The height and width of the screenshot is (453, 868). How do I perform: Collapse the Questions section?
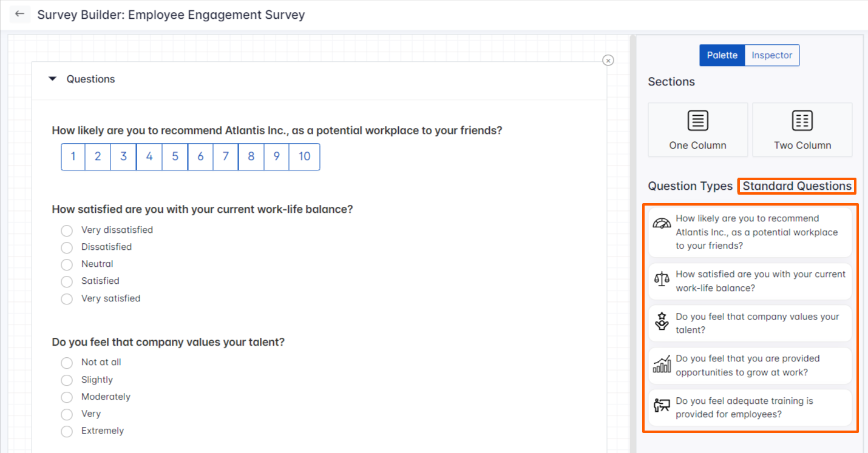(52, 79)
